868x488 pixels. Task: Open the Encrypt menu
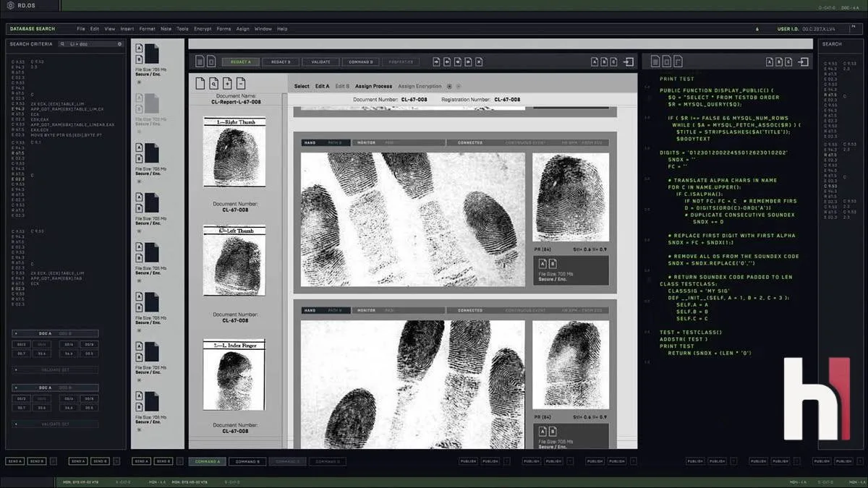point(203,29)
